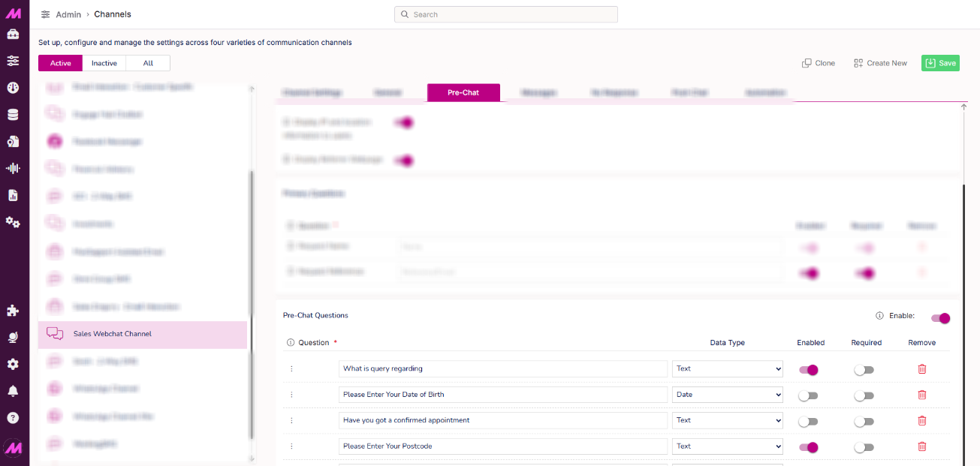
Task: Open the notifications bell icon
Action: [x=13, y=391]
